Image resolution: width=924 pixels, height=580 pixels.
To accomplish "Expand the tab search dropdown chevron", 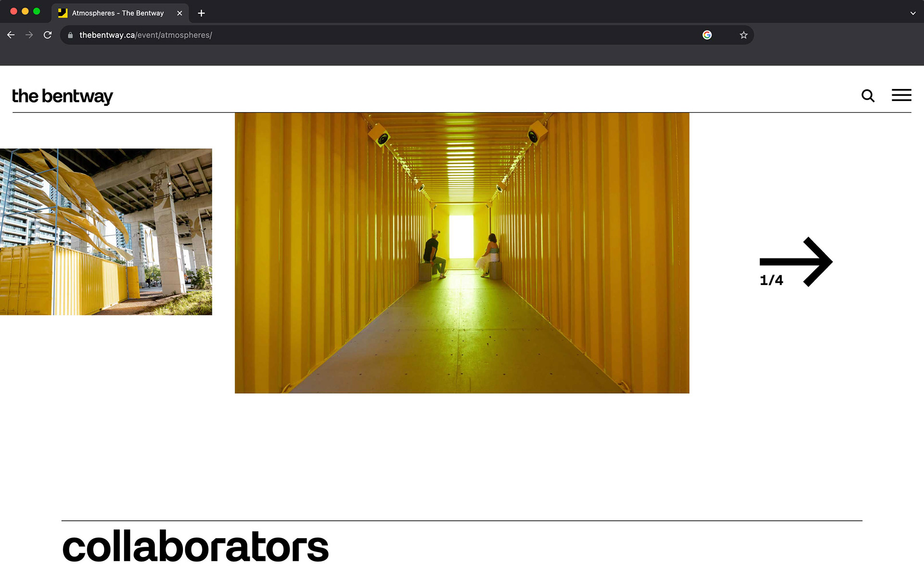I will [x=913, y=13].
